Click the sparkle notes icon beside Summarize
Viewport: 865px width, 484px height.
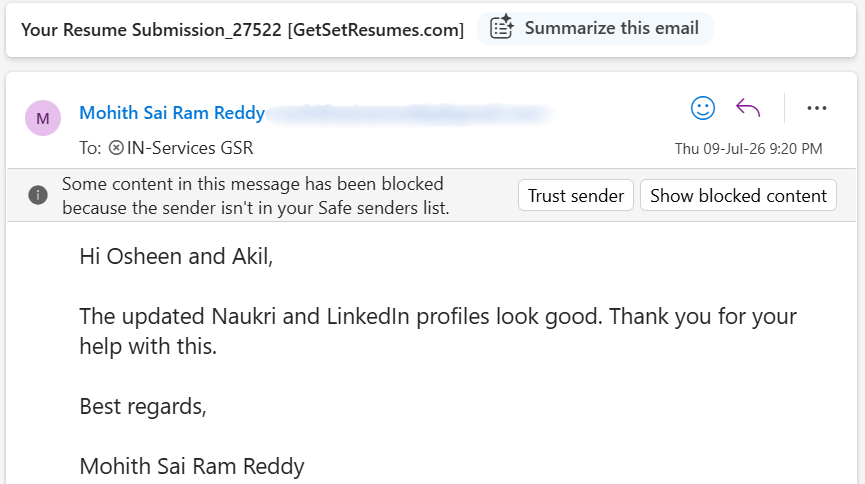(x=501, y=28)
